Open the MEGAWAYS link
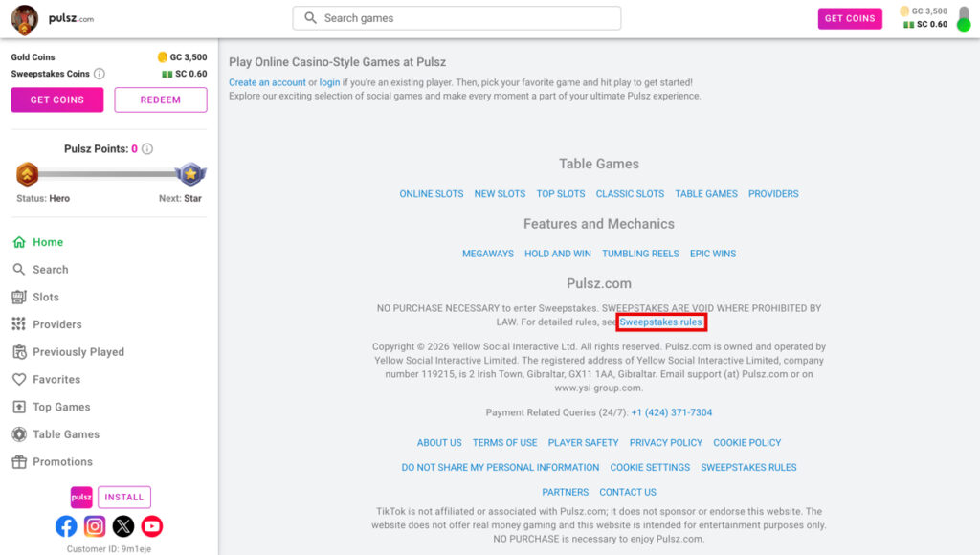980x555 pixels. [x=488, y=254]
